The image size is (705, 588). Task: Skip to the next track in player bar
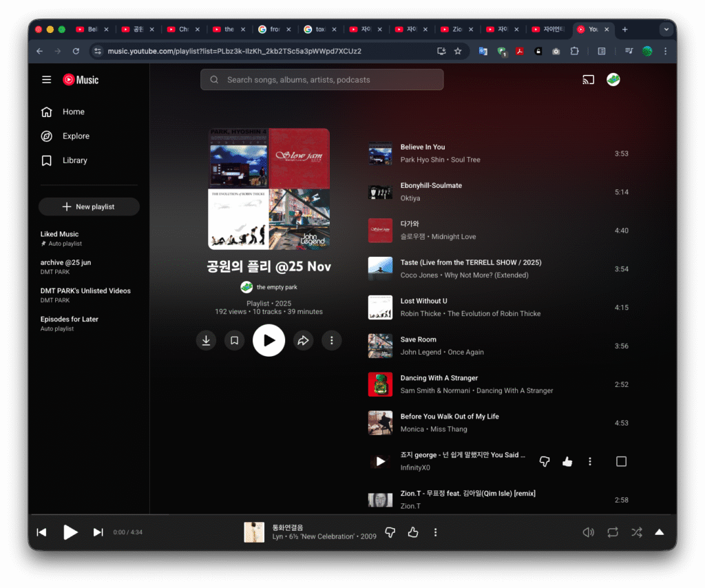click(x=98, y=532)
